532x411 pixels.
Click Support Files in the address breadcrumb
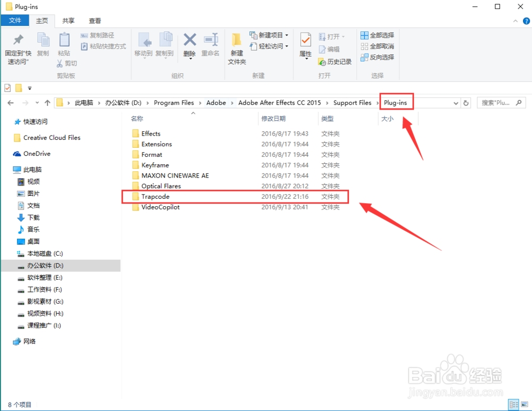coord(352,103)
